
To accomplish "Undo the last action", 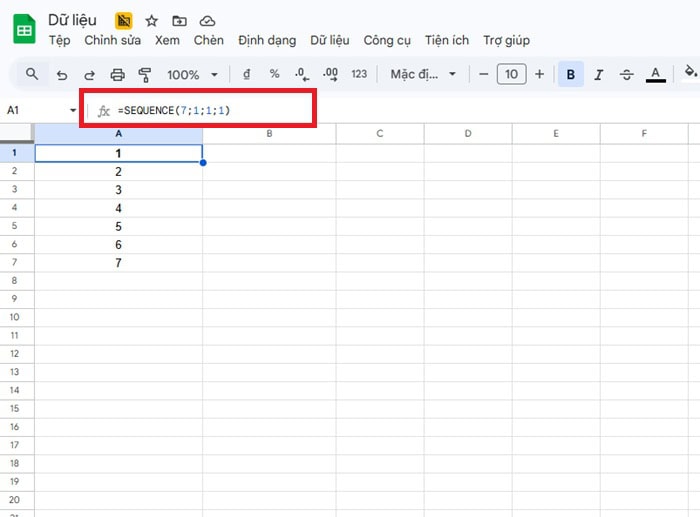I will (x=62, y=74).
